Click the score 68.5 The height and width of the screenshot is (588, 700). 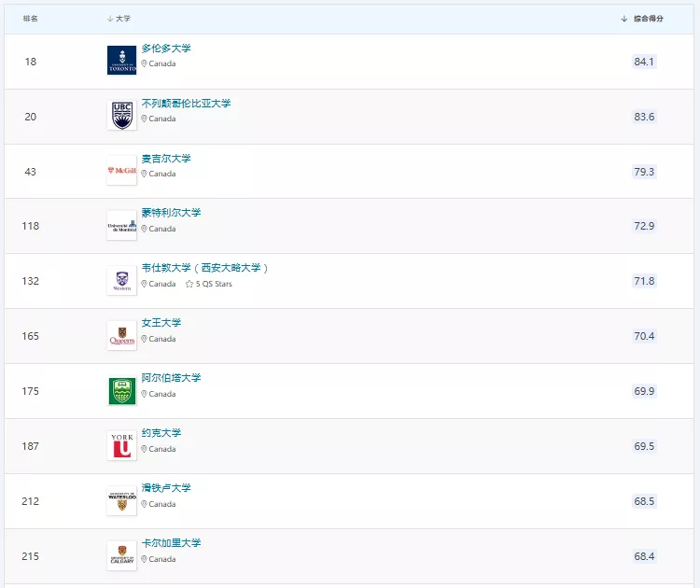pyautogui.click(x=644, y=501)
